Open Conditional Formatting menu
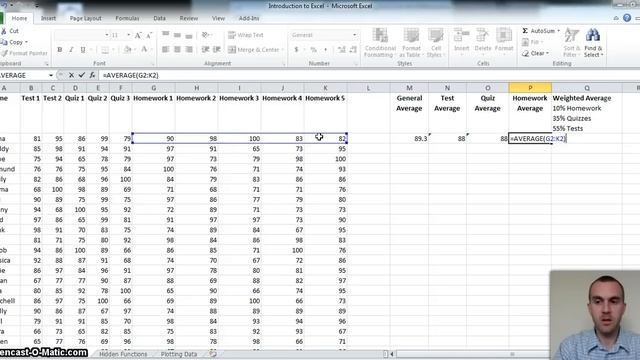 [380, 43]
